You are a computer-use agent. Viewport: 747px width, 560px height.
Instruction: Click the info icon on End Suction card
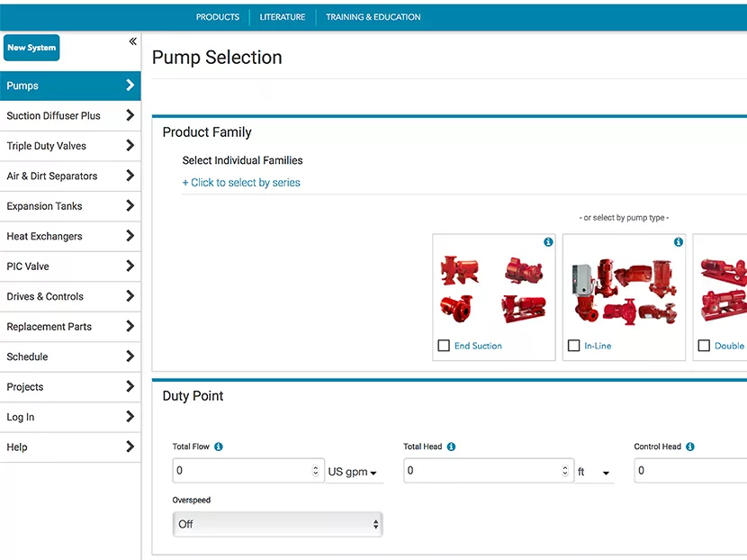pos(548,242)
